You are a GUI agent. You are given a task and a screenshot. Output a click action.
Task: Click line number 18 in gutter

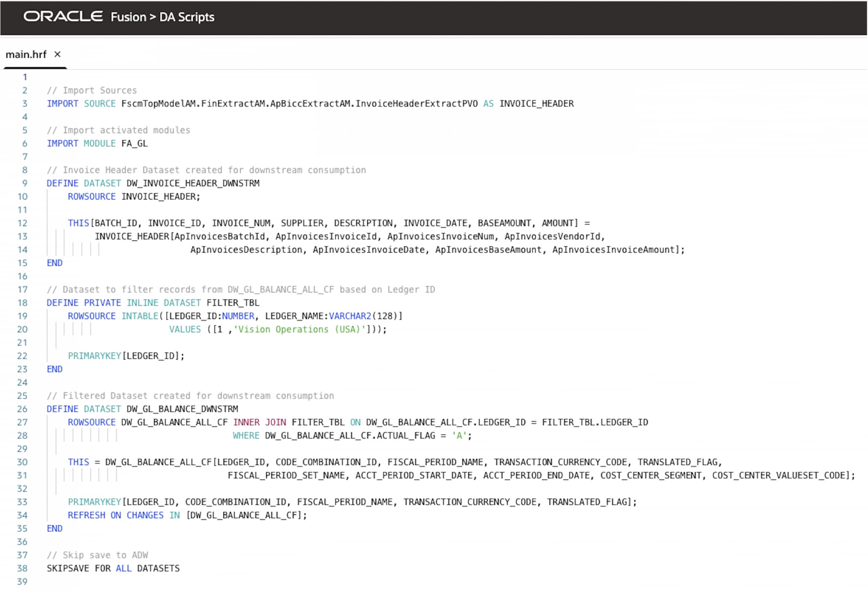coord(22,303)
